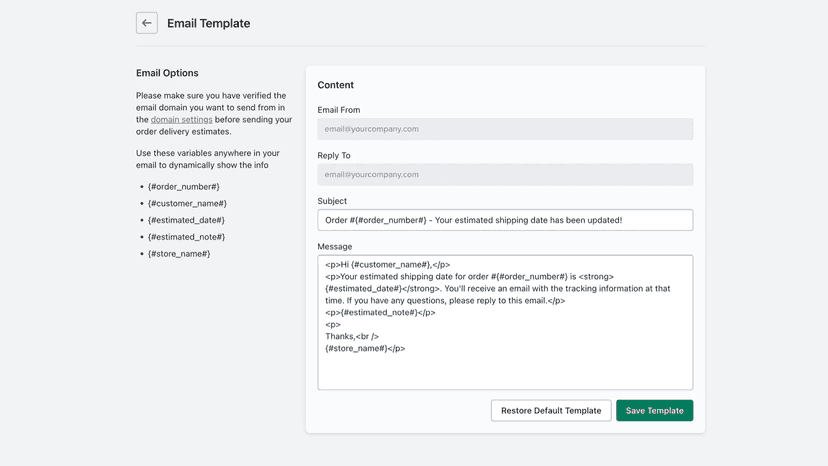The image size is (828, 466).
Task: Save the email template
Action: click(654, 411)
